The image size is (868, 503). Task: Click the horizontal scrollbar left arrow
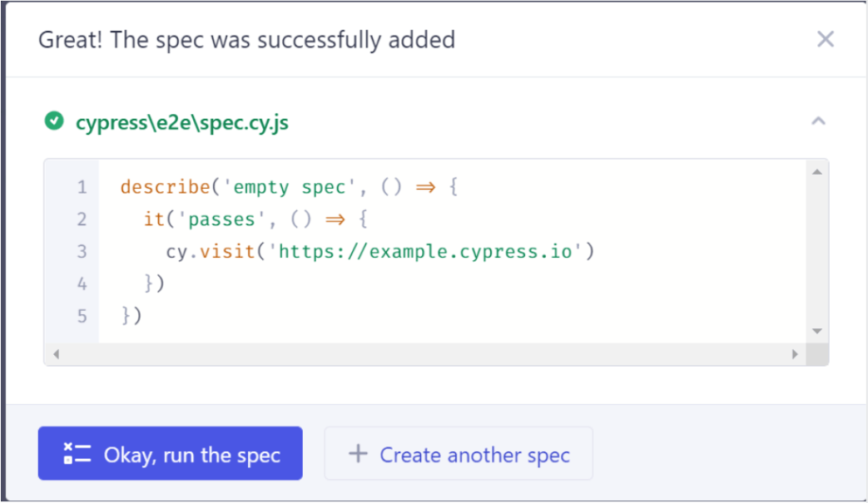[55, 354]
